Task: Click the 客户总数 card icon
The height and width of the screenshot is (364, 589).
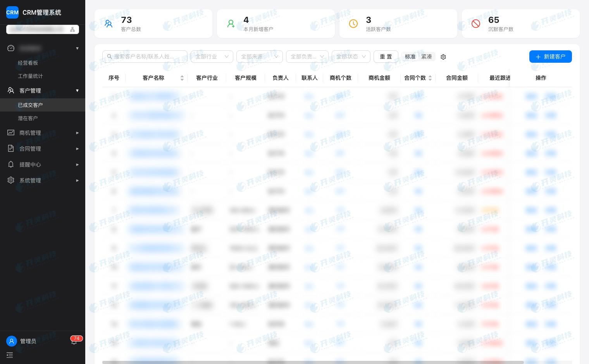Action: [108, 24]
